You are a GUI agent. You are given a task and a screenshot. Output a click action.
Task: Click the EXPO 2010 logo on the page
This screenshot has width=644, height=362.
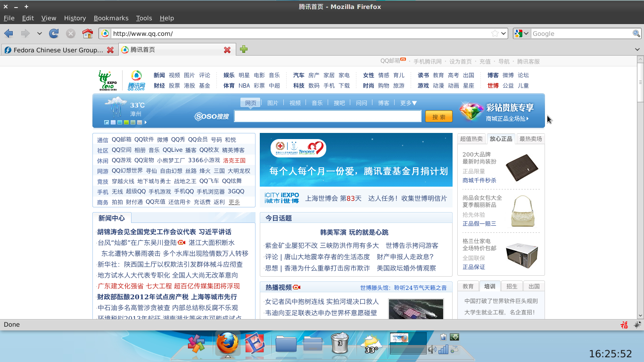(x=107, y=80)
